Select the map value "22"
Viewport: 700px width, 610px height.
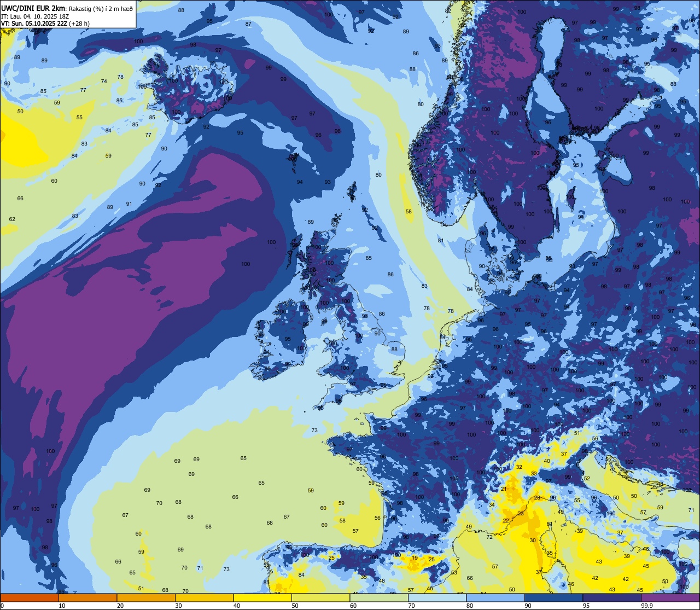click(506, 520)
